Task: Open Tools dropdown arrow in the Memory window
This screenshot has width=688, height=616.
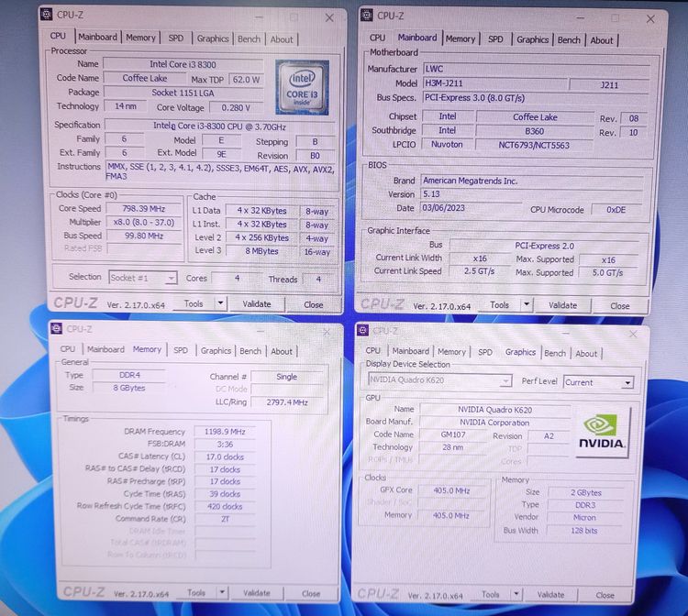Action: (x=222, y=593)
